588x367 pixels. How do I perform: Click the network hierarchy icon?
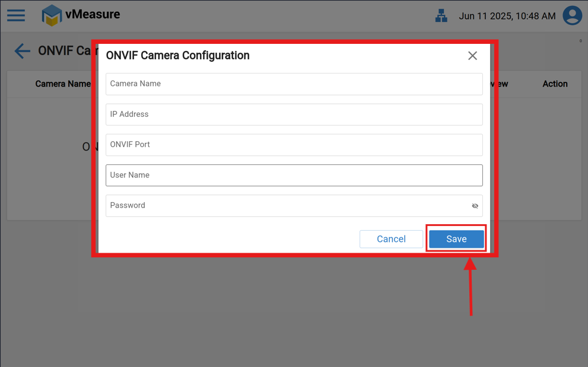click(441, 16)
